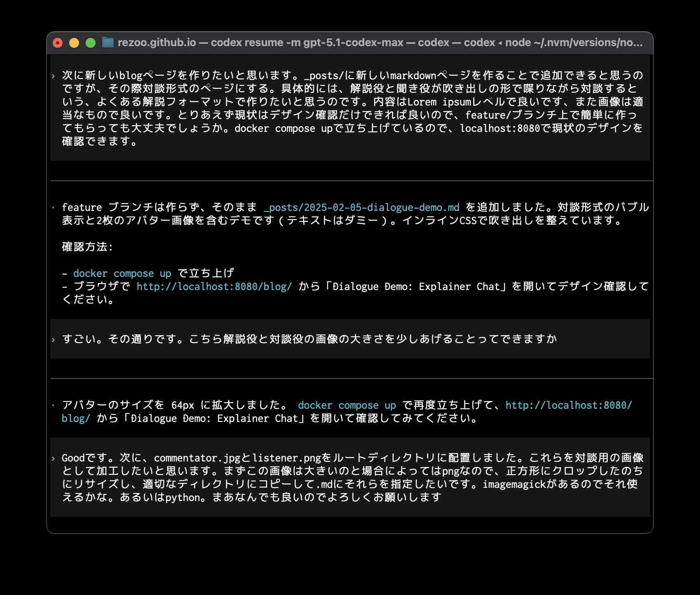Viewport: 700px width, 595px height.
Task: Click docker compose up in the avatar-size reply
Action: coord(347,405)
